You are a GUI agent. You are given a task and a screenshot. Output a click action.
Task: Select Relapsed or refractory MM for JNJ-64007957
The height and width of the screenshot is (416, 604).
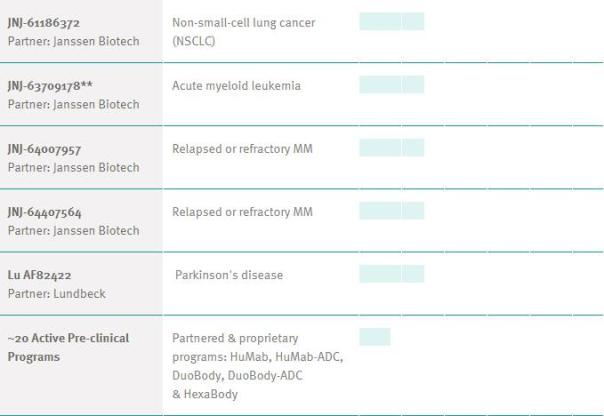[x=242, y=149]
